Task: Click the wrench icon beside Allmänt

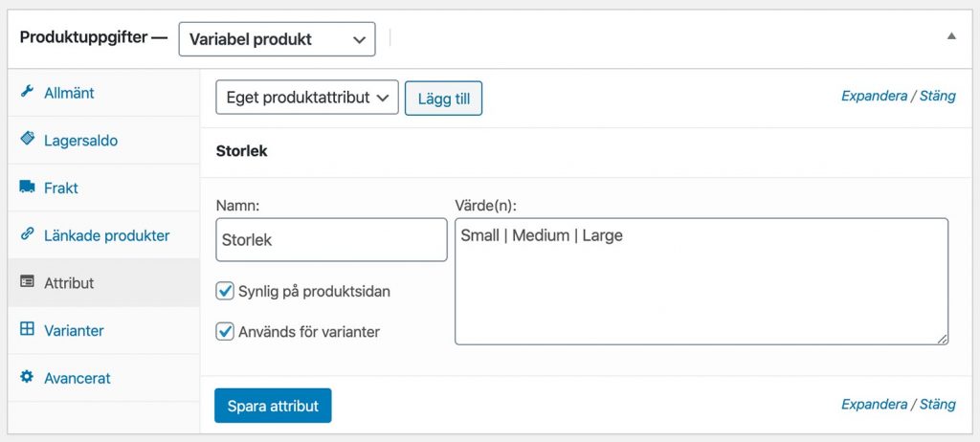Action: [27, 93]
